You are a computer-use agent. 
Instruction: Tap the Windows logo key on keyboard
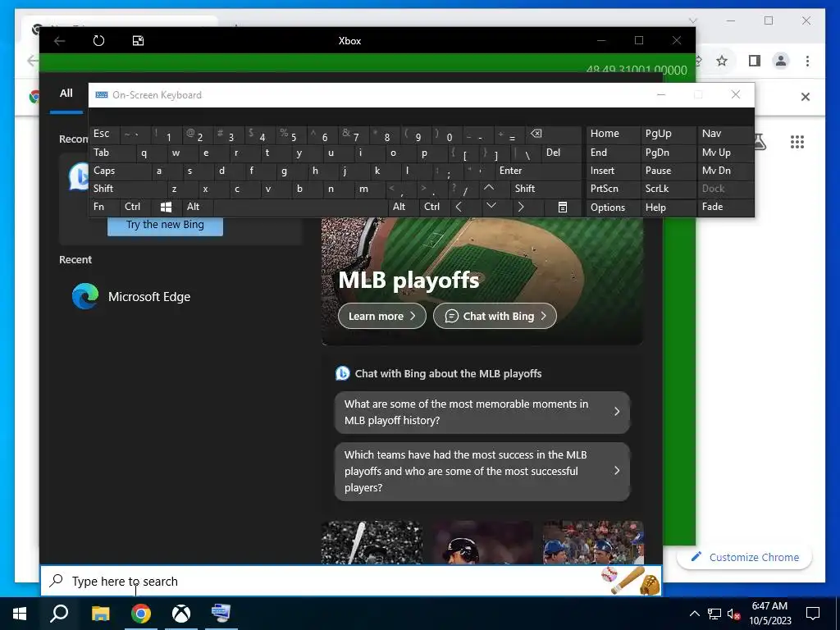click(166, 207)
